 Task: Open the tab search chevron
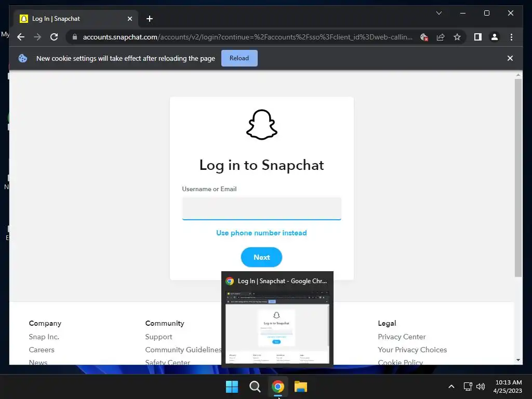[438, 13]
